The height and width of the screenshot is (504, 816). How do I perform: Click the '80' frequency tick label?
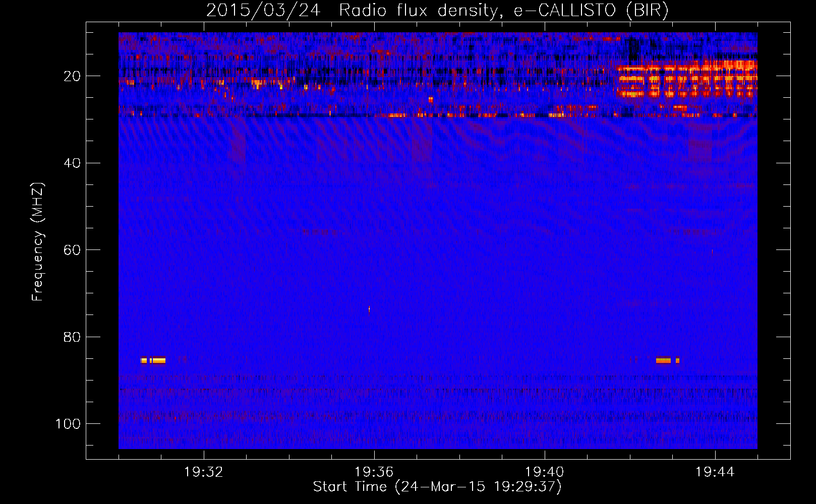(x=72, y=337)
